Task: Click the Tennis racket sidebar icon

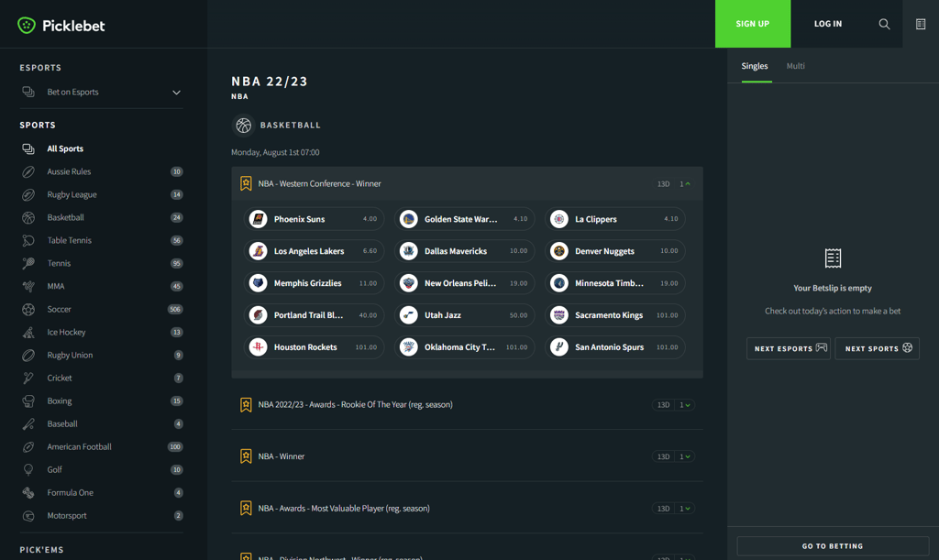Action: coord(28,263)
